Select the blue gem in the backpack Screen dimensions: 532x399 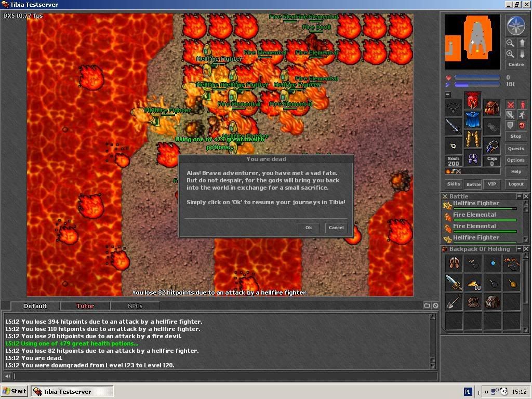click(493, 263)
